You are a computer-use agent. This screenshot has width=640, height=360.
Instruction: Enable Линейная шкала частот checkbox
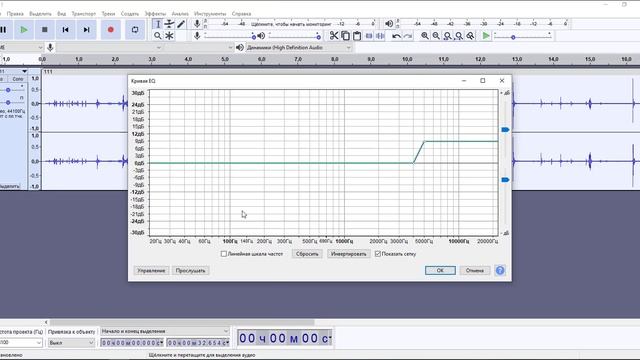tap(224, 254)
